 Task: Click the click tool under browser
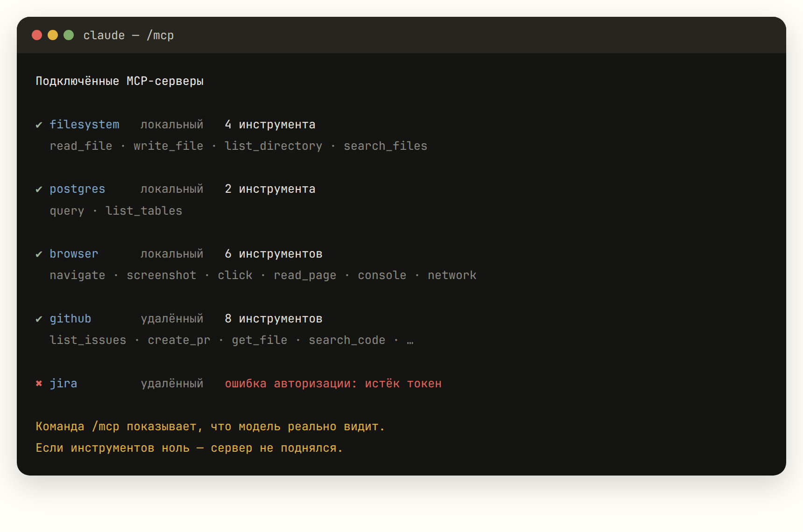coord(235,275)
